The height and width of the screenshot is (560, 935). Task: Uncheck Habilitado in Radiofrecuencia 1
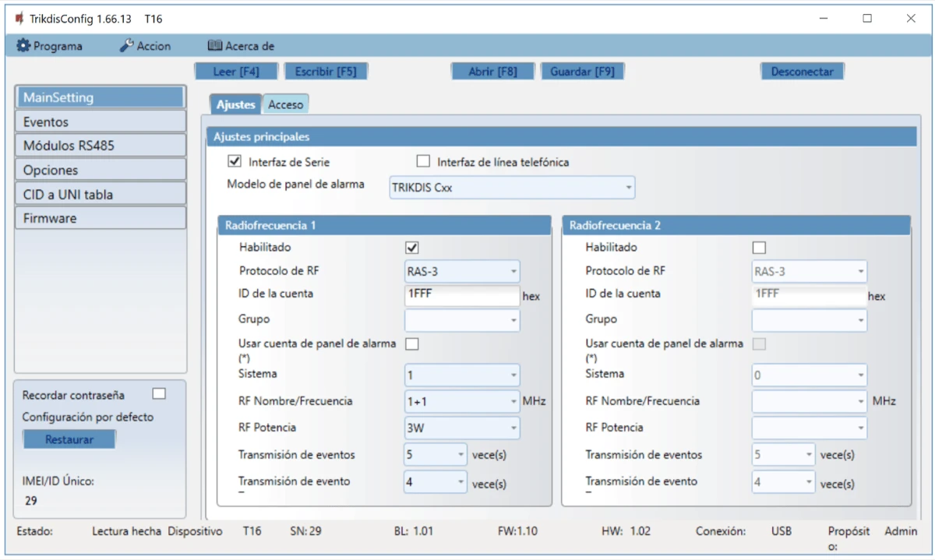click(412, 248)
